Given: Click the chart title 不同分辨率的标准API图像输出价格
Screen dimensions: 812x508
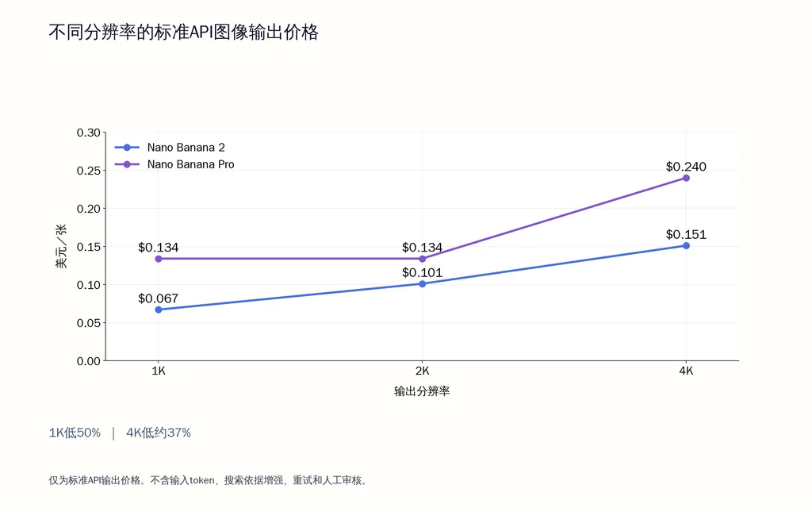Looking at the screenshot, I should (183, 32).
